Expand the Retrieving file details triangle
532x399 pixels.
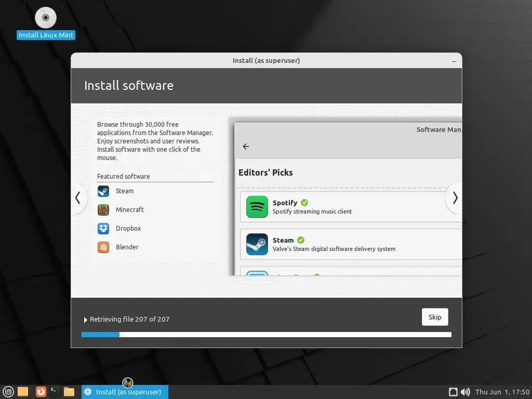86,320
